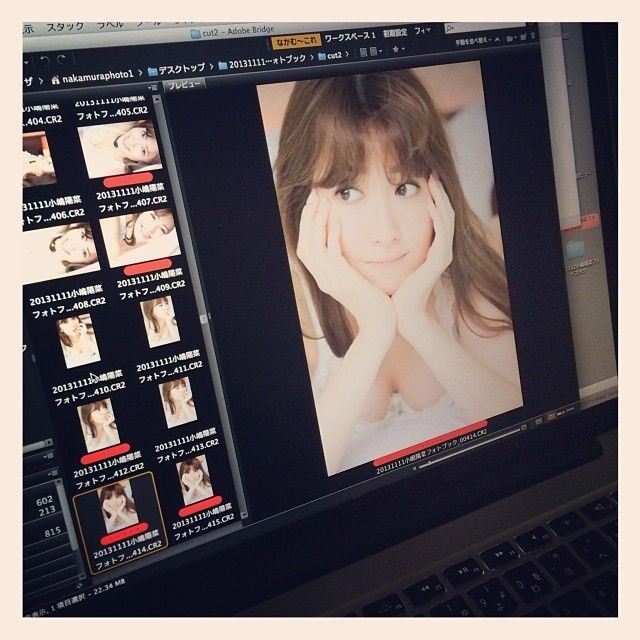The height and width of the screenshot is (640, 640).
Task: Rotate 90° clockwise icon in toolbar
Action: (x=62, y=60)
